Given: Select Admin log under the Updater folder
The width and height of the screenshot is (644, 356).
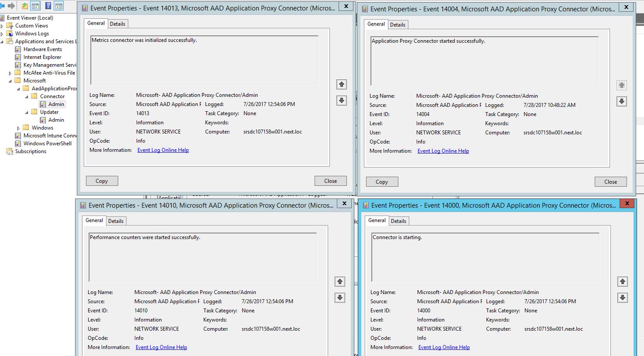Looking at the screenshot, I should tap(56, 120).
